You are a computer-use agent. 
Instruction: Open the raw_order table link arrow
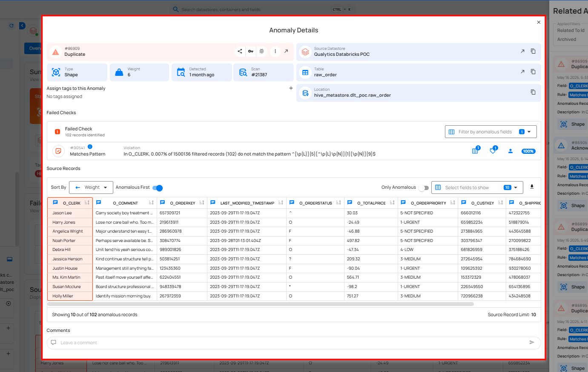pos(522,72)
